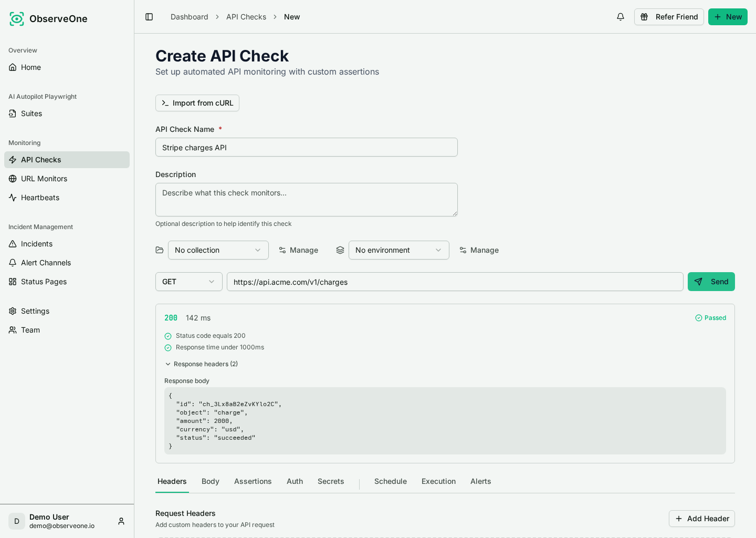Click the Alert Channels bell icon
The width and height of the screenshot is (756, 538).
point(13,263)
